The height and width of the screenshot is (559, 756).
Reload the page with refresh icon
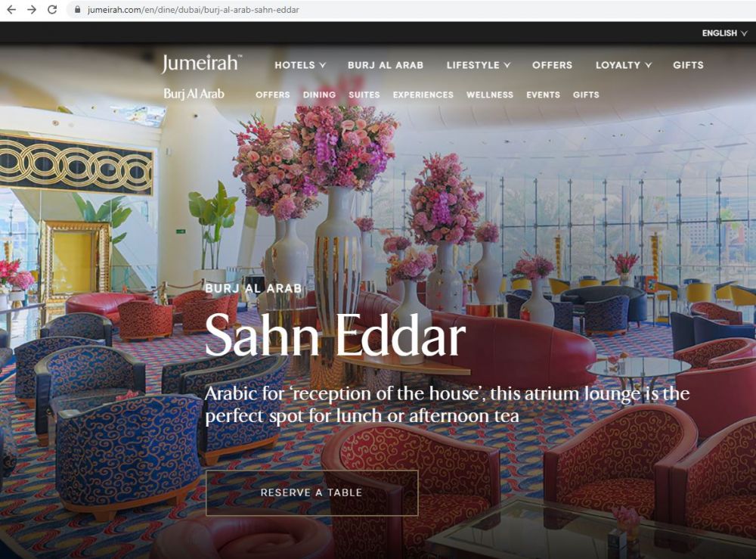click(52, 10)
